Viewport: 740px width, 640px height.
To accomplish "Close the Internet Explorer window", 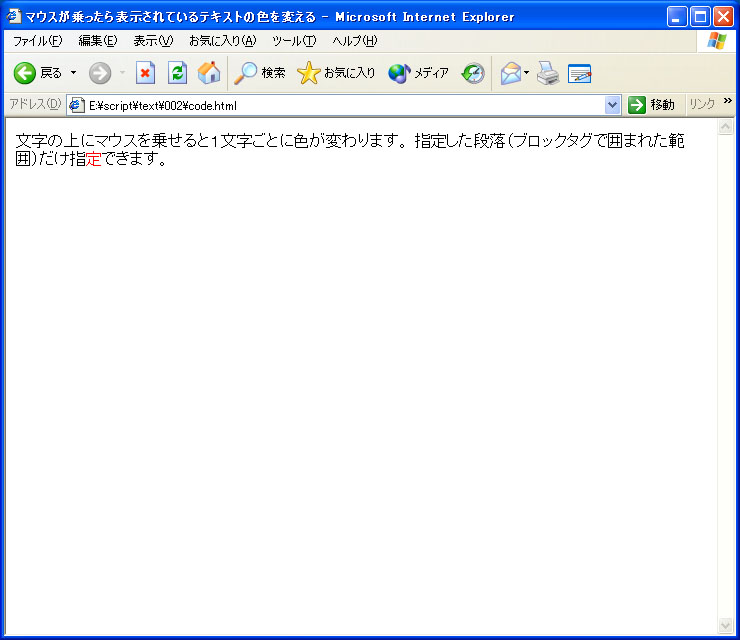I will tap(723, 17).
